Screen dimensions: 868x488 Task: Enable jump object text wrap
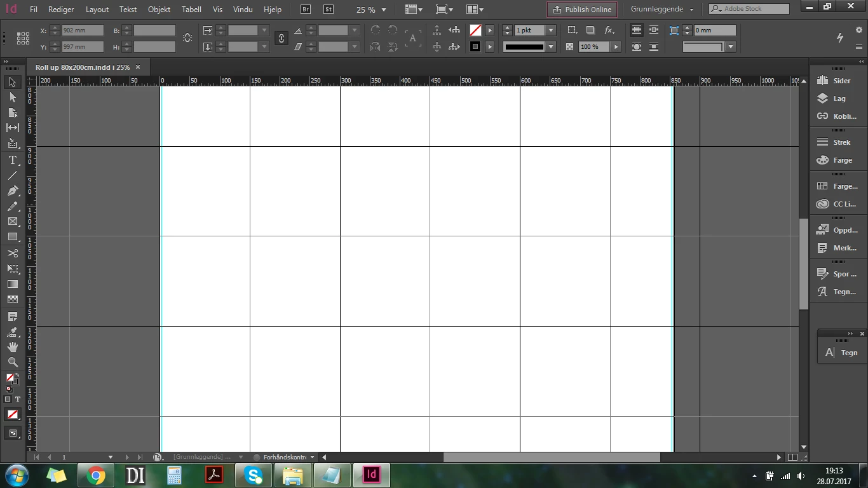653,47
